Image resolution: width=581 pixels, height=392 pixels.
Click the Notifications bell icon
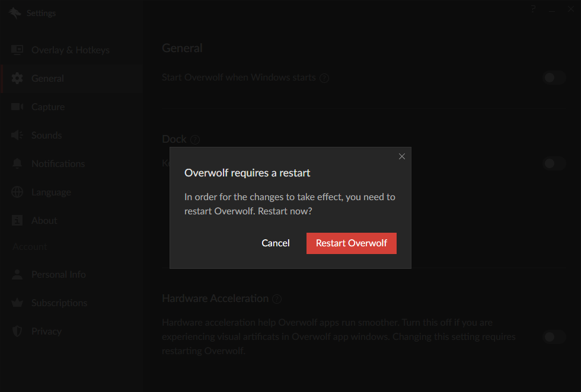click(17, 163)
